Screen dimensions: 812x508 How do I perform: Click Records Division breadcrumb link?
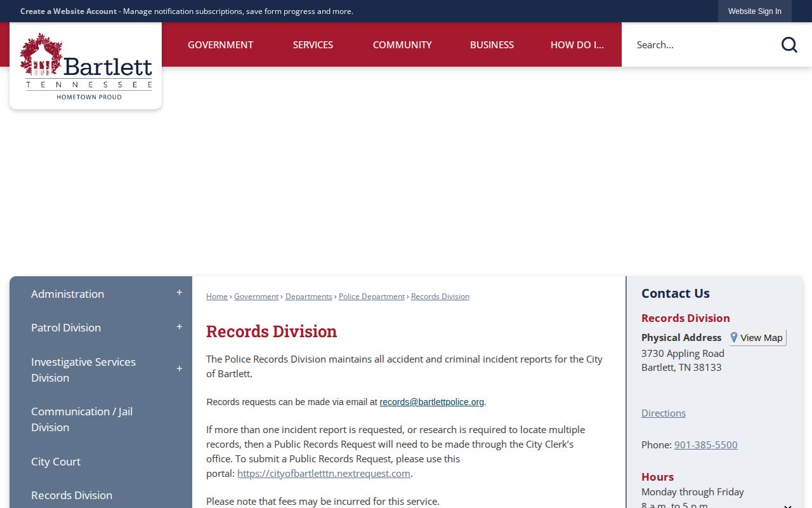click(x=440, y=297)
